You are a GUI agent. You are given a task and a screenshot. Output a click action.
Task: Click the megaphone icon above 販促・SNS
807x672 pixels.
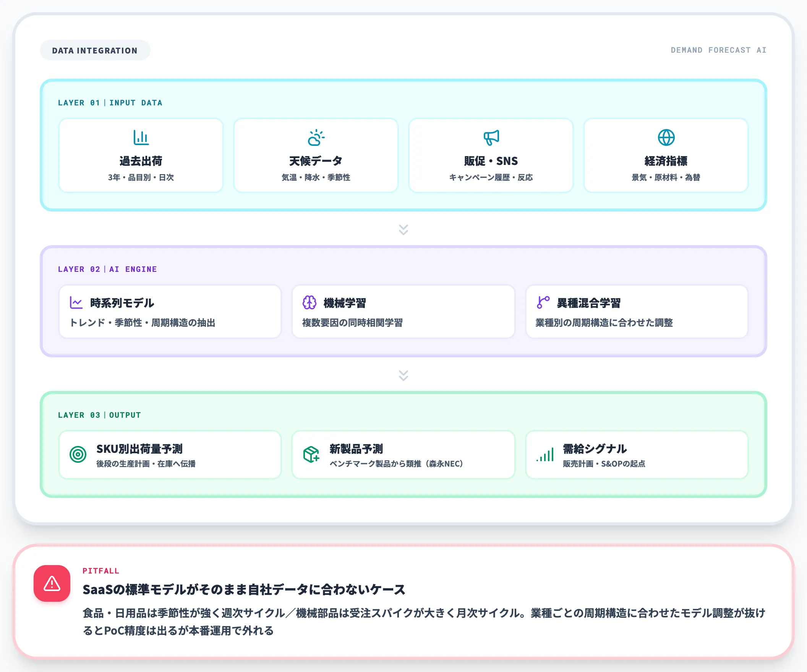click(491, 137)
